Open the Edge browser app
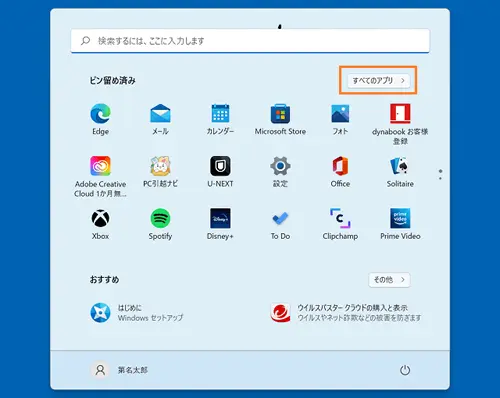The height and width of the screenshot is (398, 500). pos(100,119)
